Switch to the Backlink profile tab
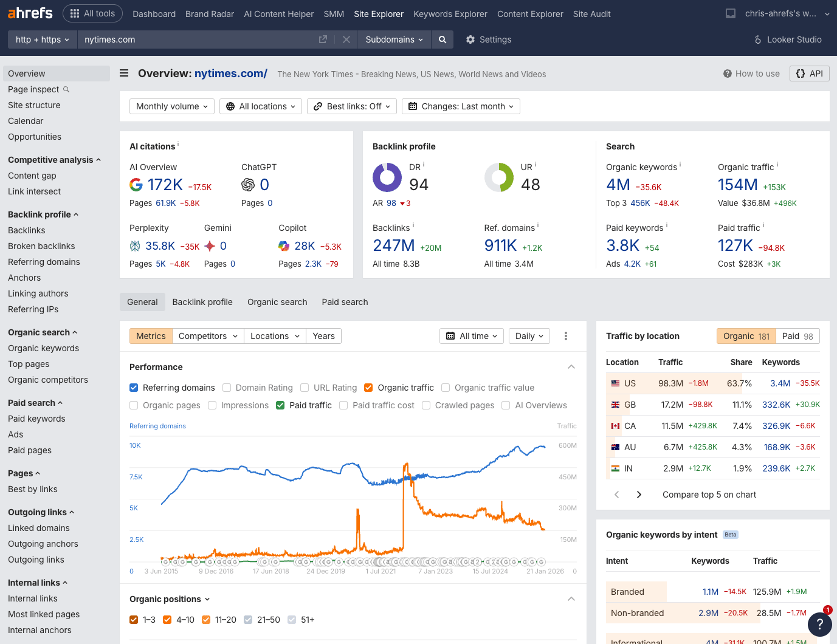837x644 pixels. coord(202,301)
